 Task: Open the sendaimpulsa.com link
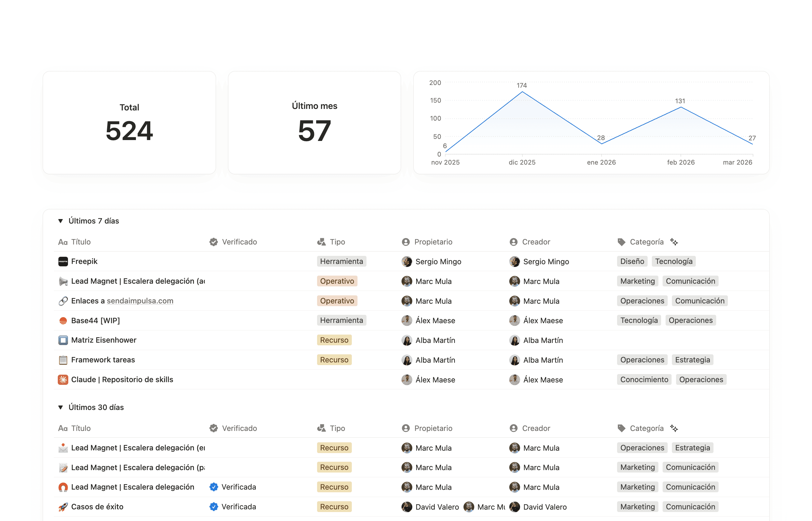pyautogui.click(x=140, y=301)
